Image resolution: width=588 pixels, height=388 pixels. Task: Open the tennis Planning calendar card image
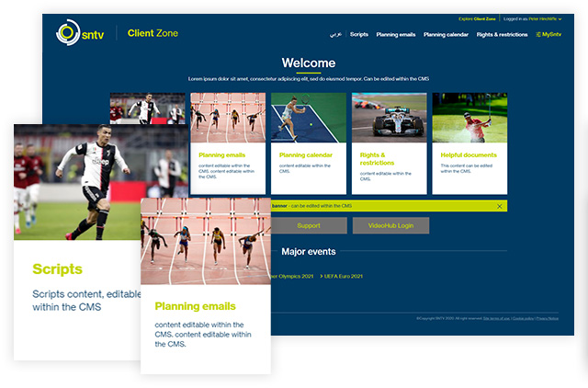[309, 117]
